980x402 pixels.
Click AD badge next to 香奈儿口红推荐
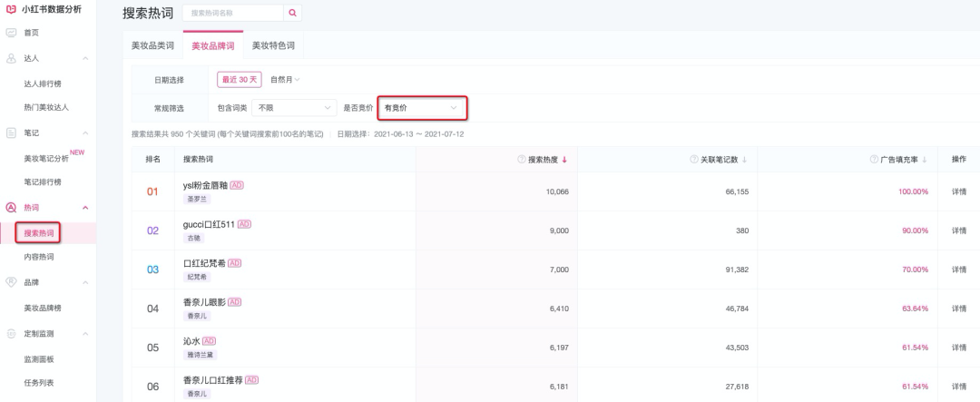tap(251, 379)
